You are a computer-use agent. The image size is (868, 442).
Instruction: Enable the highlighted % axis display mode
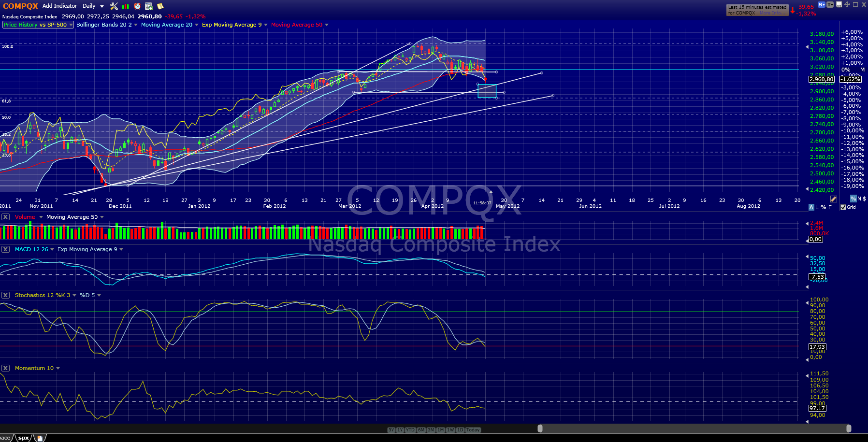[x=854, y=199]
